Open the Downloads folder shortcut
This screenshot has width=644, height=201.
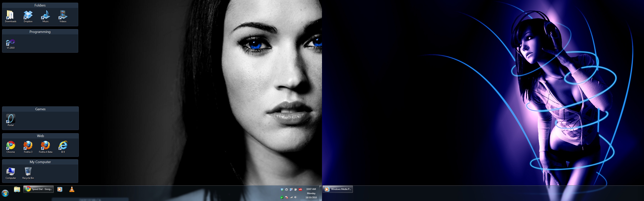pyautogui.click(x=11, y=16)
